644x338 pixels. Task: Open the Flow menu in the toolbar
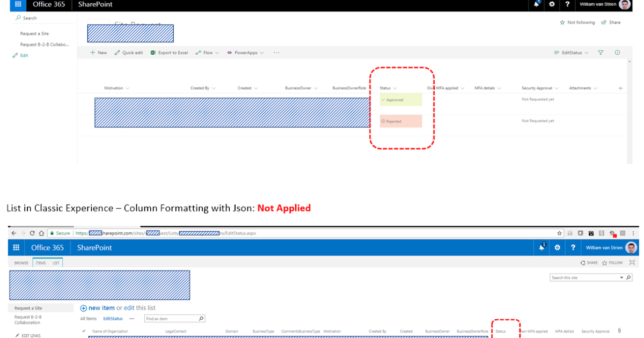(x=207, y=53)
